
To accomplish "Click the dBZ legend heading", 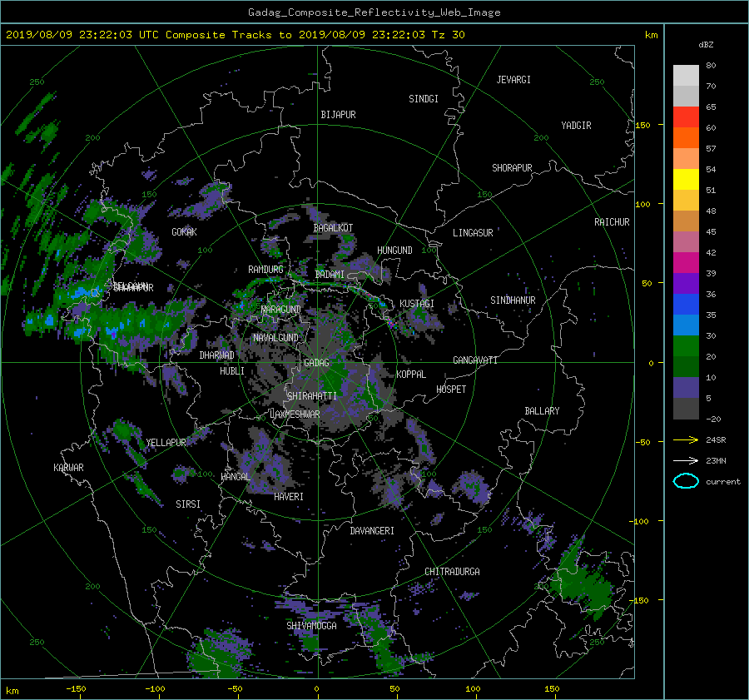I will (x=706, y=44).
